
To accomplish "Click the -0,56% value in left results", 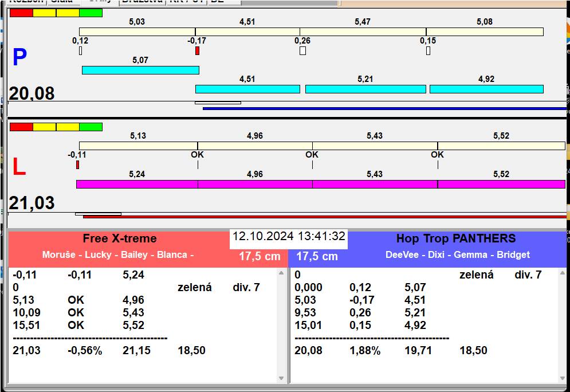I will click(x=85, y=351).
